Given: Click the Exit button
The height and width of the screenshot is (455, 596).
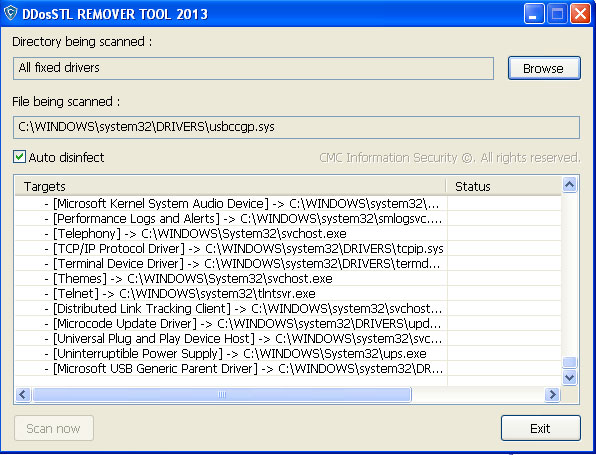Looking at the screenshot, I should pos(541,428).
